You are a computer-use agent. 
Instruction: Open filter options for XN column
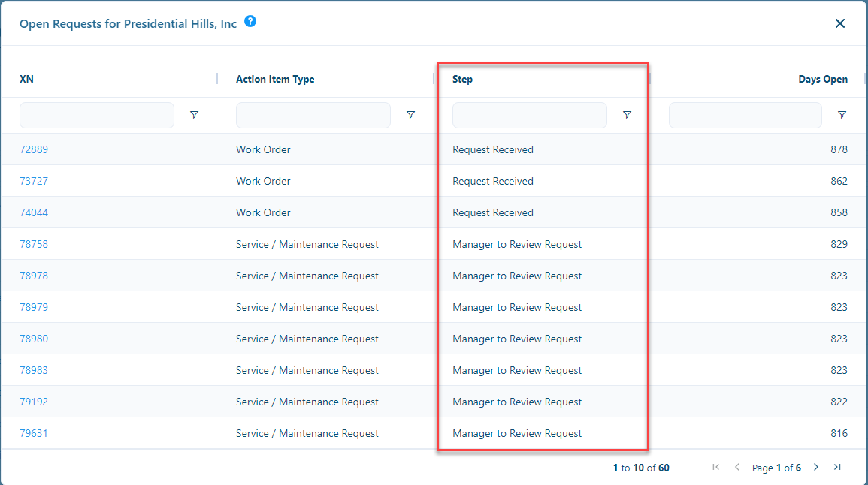195,115
